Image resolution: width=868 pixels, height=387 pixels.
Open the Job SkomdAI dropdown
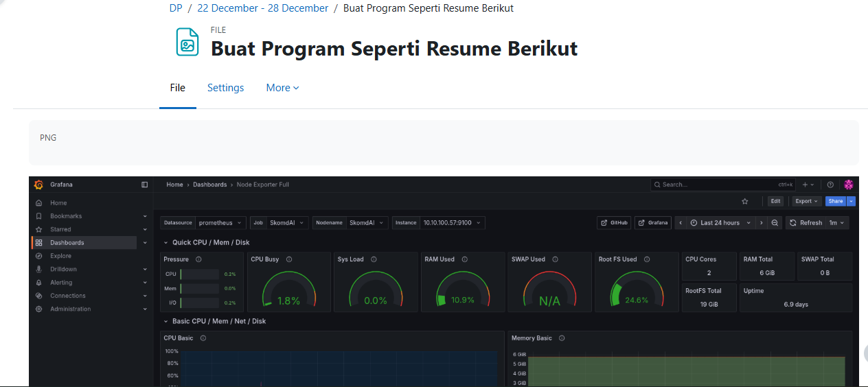(x=287, y=223)
